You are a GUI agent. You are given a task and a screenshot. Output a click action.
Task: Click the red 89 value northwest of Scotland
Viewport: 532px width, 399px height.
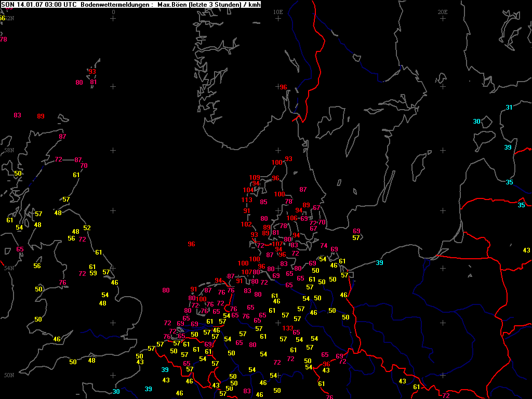tap(41, 116)
